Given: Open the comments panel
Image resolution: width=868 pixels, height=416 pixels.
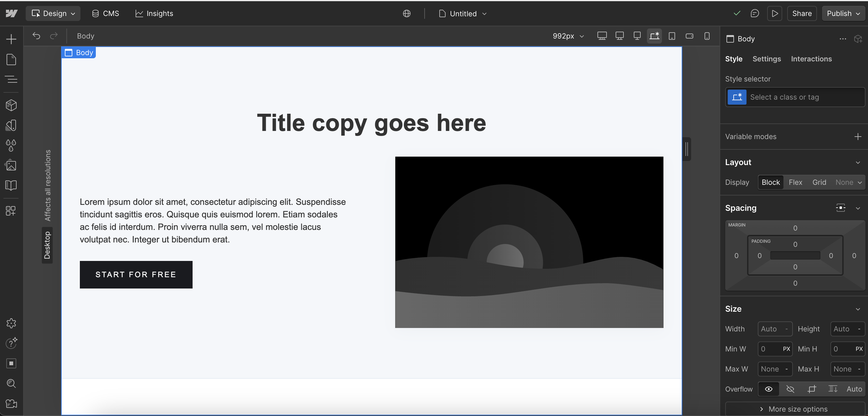Looking at the screenshot, I should [755, 13].
